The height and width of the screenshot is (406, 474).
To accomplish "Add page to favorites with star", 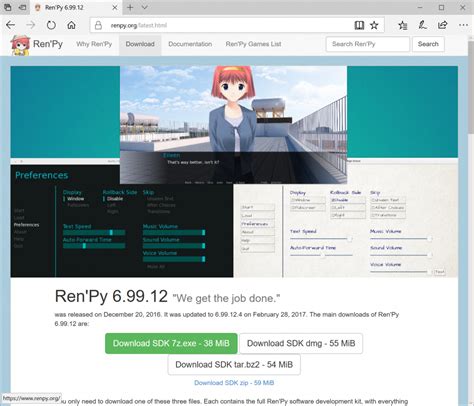I will click(374, 25).
